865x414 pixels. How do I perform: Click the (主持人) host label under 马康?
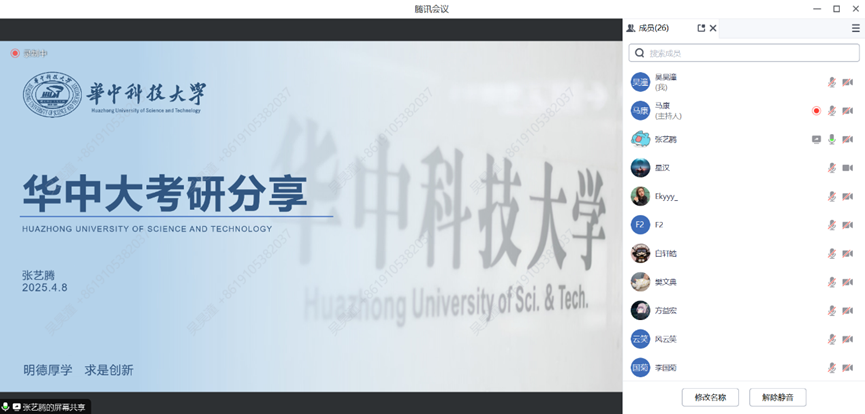click(668, 116)
